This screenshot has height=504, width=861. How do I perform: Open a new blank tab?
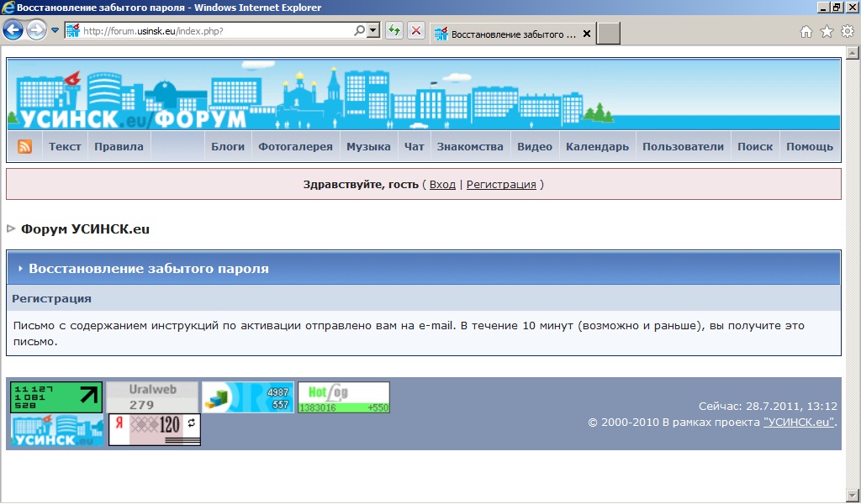point(609,34)
